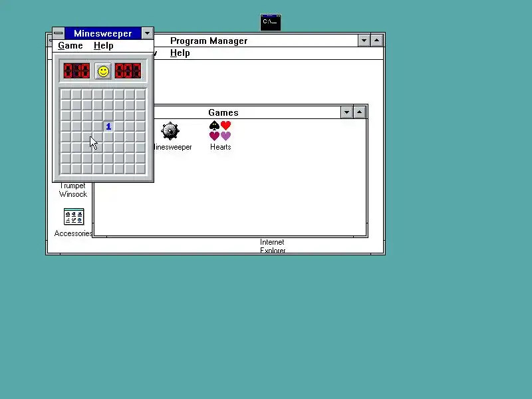This screenshot has width=532, height=399.
Task: Select the Accessories group icon
Action: [74, 217]
